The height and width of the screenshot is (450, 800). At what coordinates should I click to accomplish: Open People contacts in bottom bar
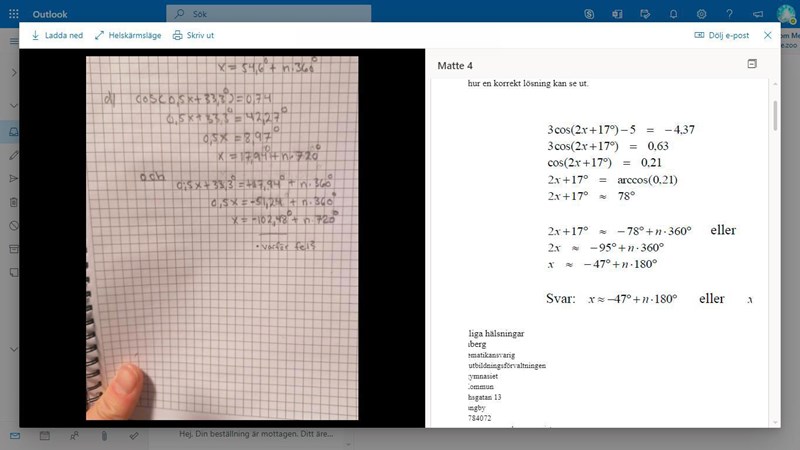[74, 437]
